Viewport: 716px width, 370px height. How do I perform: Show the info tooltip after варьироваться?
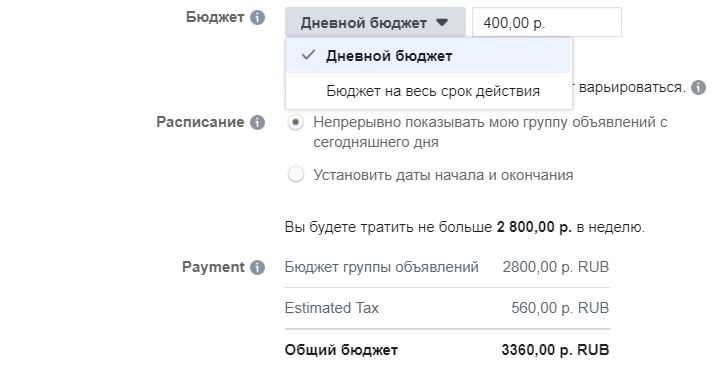(x=698, y=87)
